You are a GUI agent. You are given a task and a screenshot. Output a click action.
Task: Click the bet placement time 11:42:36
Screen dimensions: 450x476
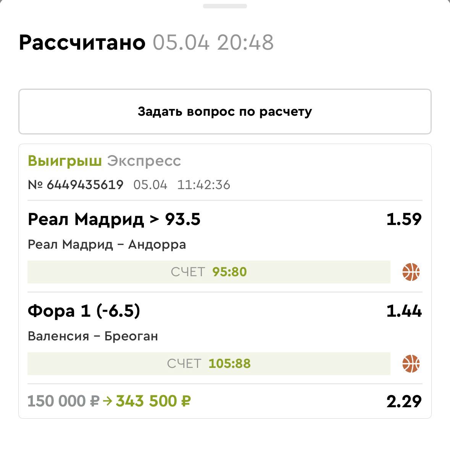click(203, 185)
